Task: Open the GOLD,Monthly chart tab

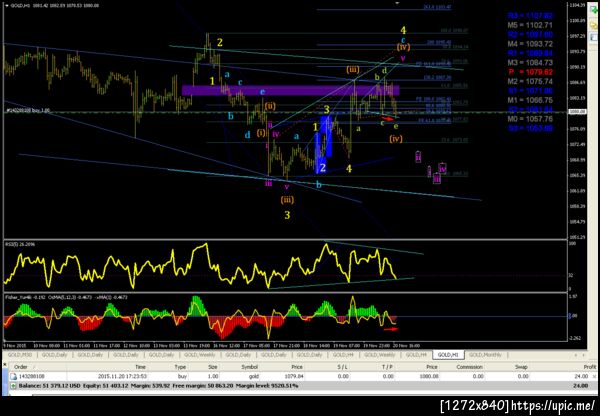Action: coord(485,355)
